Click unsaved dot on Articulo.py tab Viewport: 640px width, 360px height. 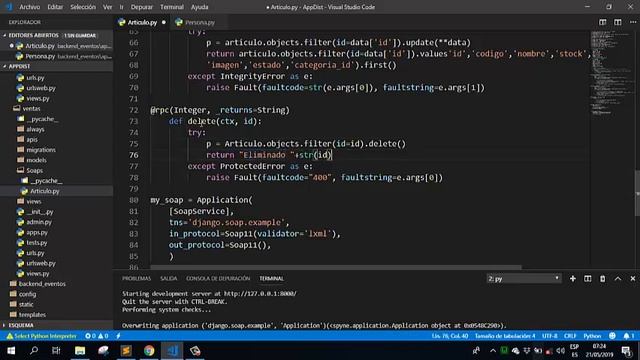coord(164,22)
